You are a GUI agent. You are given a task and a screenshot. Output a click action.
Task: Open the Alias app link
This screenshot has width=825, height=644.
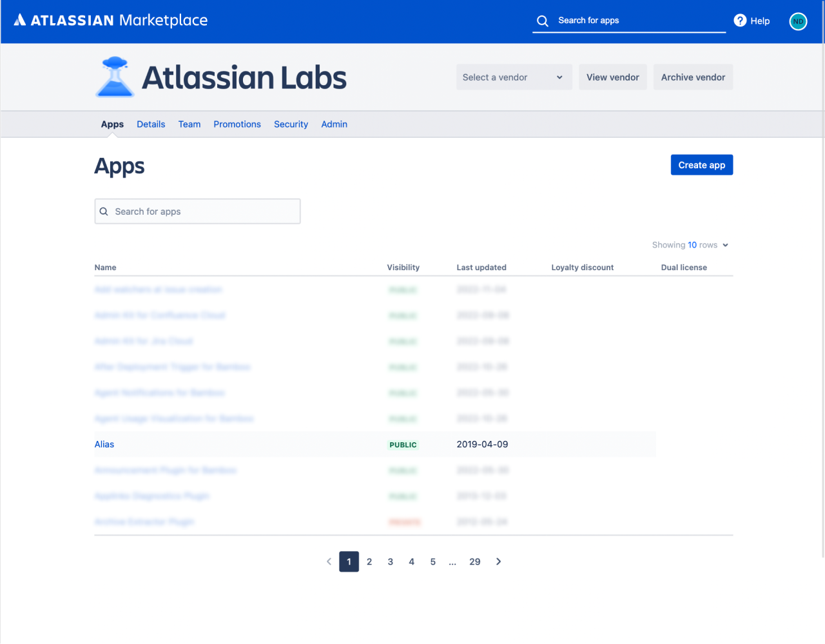104,444
